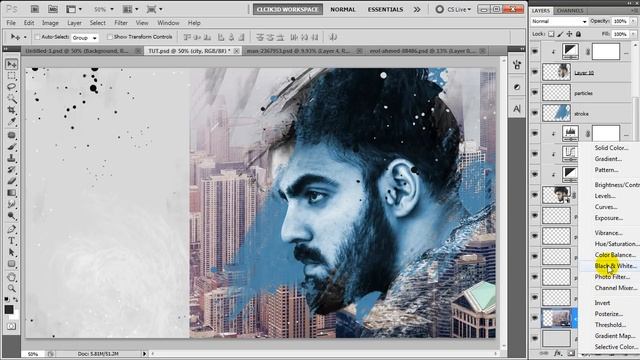Hide Layer 10 visibility eye
Viewport: 640px width, 360px height.
pyautogui.click(x=535, y=72)
